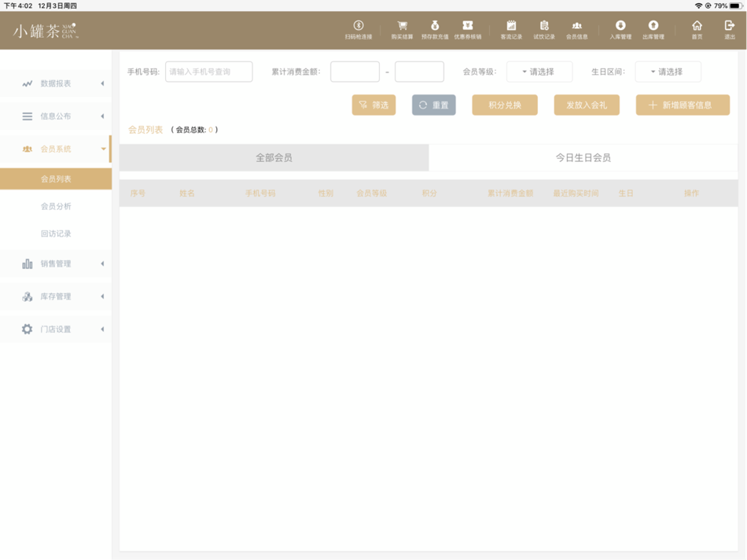The width and height of the screenshot is (747, 560).
Task: Click the chart-line icon beside 数据报表
Action: pyautogui.click(x=28, y=83)
